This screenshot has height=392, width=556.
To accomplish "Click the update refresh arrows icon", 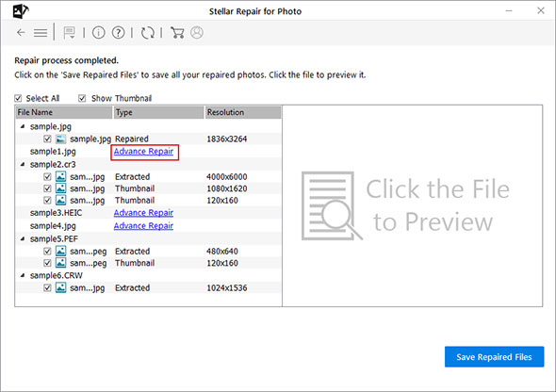I will 148,33.
